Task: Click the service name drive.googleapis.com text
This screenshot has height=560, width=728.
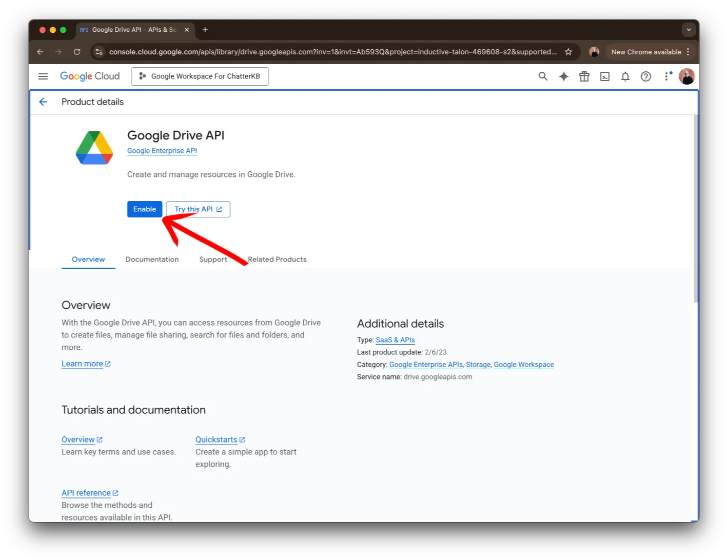Action: coord(438,377)
